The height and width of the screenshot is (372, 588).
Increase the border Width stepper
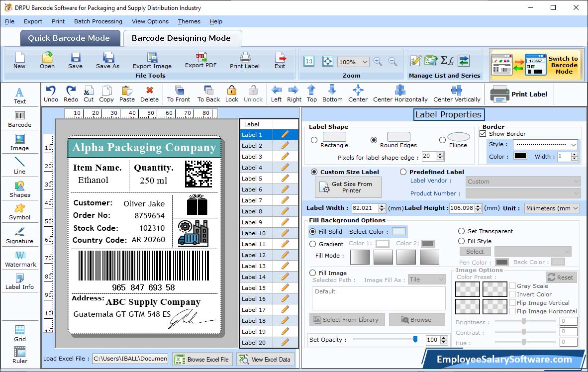[x=575, y=154]
